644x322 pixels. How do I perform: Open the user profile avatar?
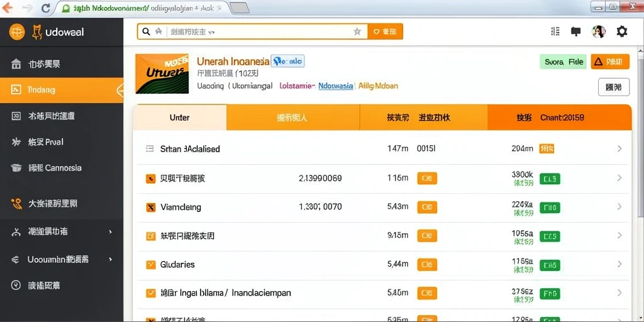(599, 31)
